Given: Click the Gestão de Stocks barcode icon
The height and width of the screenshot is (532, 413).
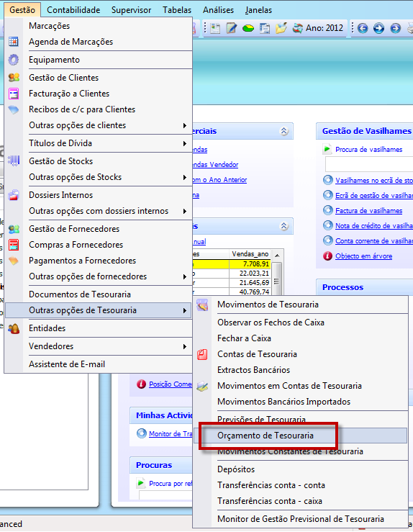Looking at the screenshot, I should (x=14, y=161).
